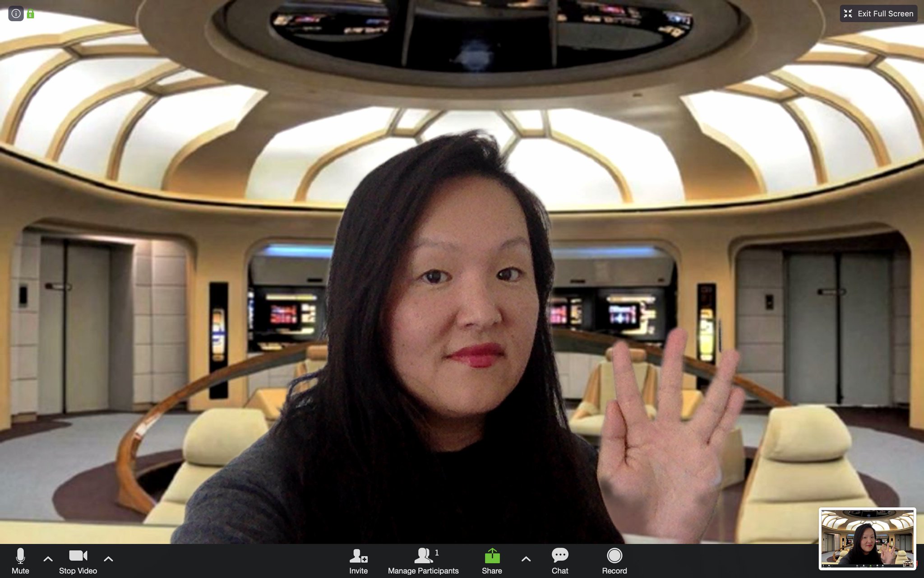Open the meeting info icon

click(16, 14)
